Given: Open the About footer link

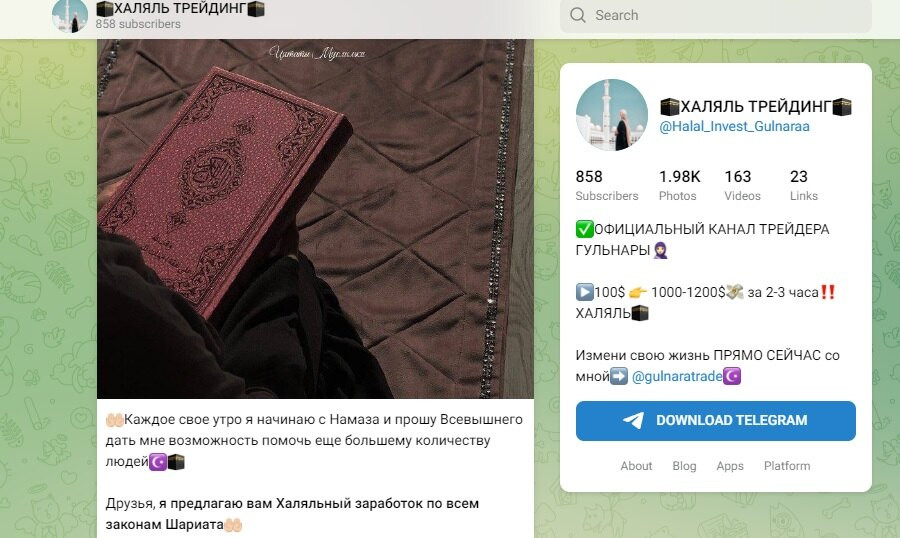Looking at the screenshot, I should (636, 466).
